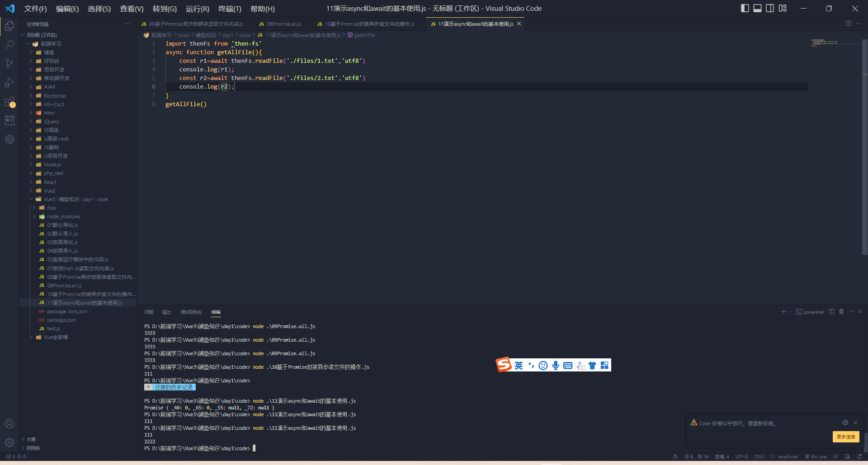Open the 文件(F) menu

point(35,9)
